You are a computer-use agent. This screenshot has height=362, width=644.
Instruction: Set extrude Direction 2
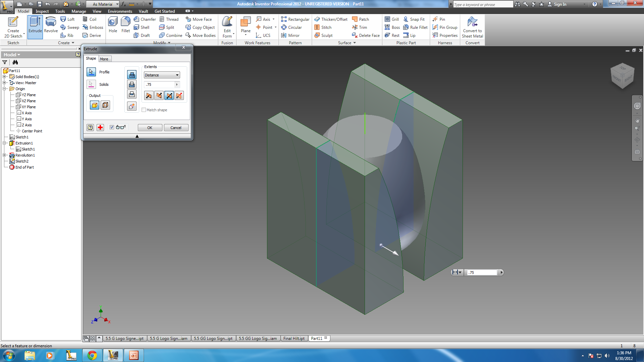point(159,96)
